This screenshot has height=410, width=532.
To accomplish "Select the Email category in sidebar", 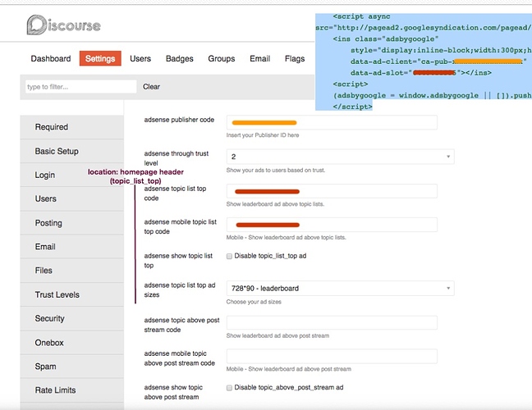I will point(72,247).
